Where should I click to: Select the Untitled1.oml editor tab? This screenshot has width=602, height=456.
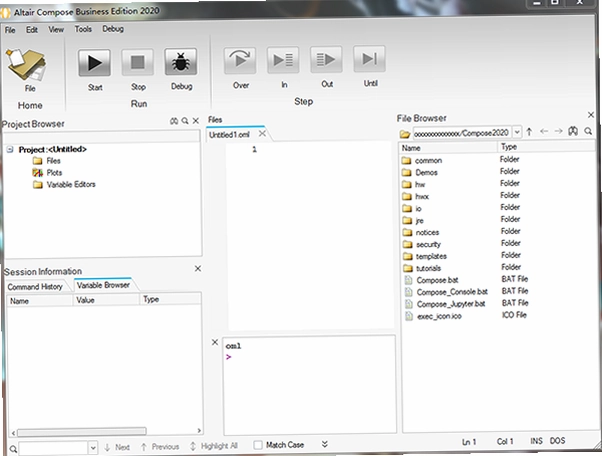tap(230, 135)
